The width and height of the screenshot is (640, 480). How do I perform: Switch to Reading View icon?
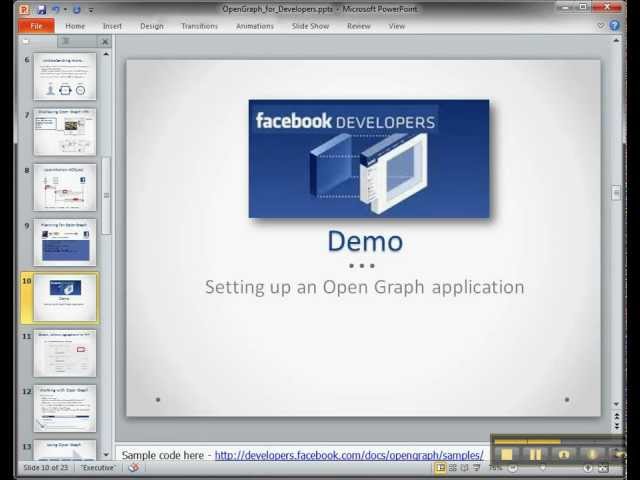(464, 468)
